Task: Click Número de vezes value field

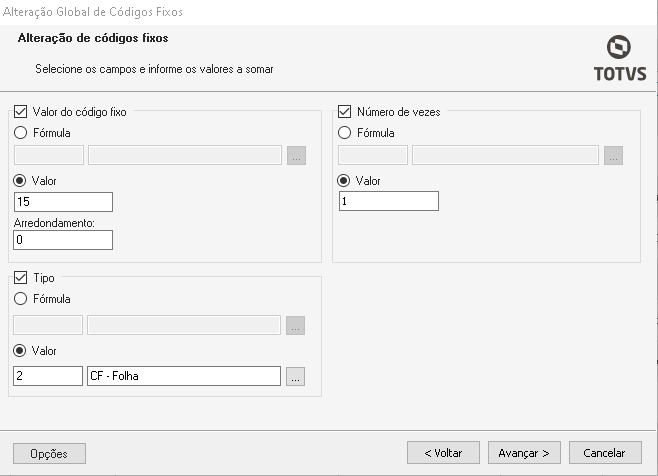Action: (389, 201)
